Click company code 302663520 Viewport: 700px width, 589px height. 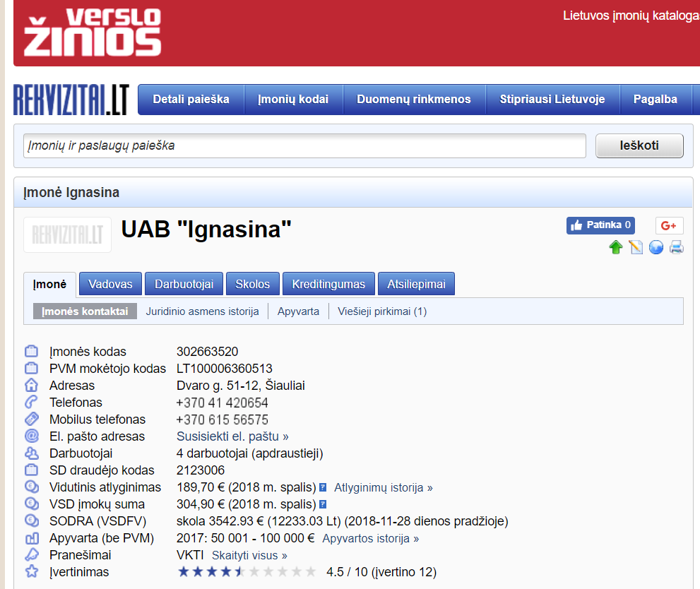click(x=208, y=352)
